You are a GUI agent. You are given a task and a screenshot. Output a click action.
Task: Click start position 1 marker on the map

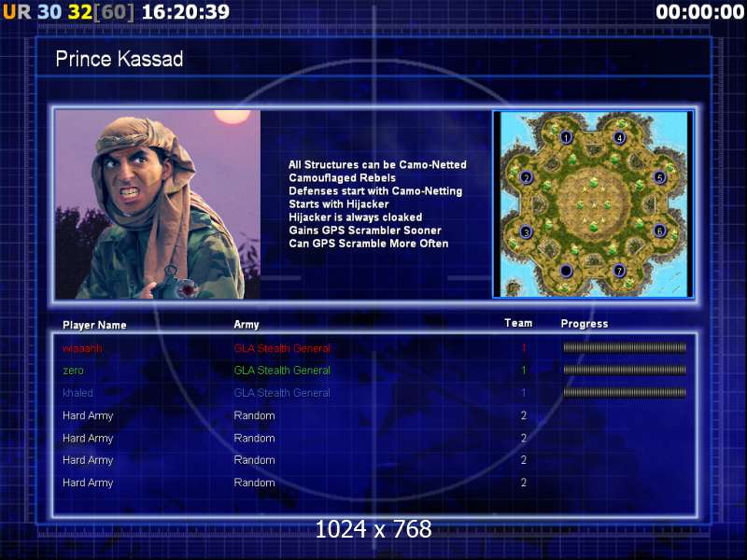[566, 137]
